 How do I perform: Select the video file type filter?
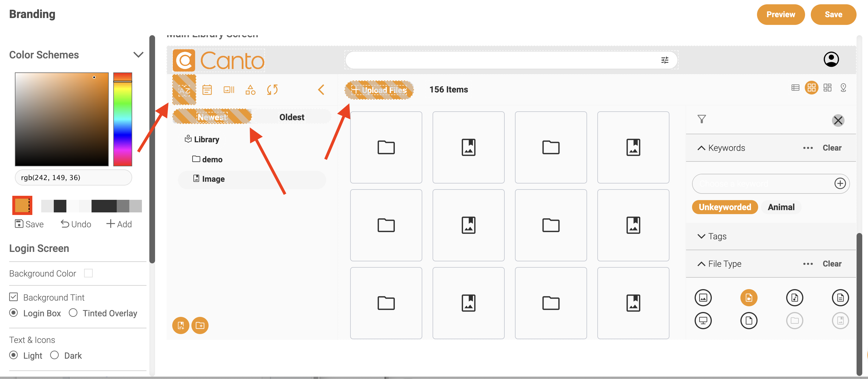tap(749, 297)
